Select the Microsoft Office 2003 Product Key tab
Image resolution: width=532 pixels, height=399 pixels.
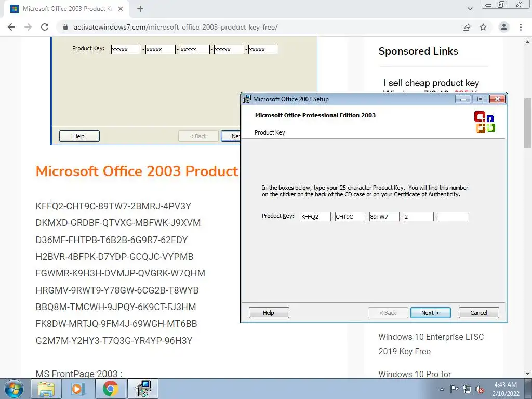pos(66,9)
